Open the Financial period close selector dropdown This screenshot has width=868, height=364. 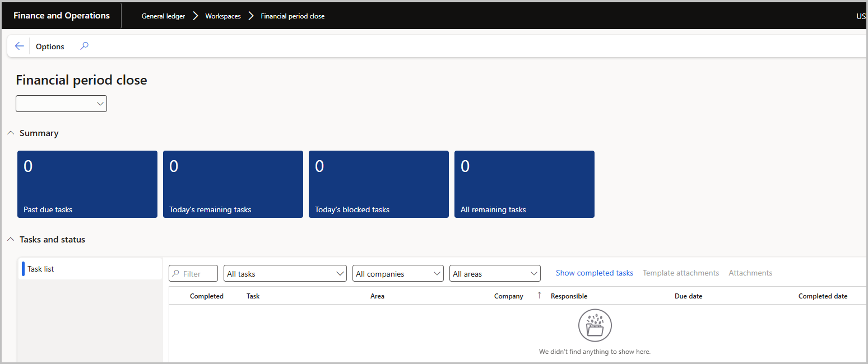[x=62, y=104]
